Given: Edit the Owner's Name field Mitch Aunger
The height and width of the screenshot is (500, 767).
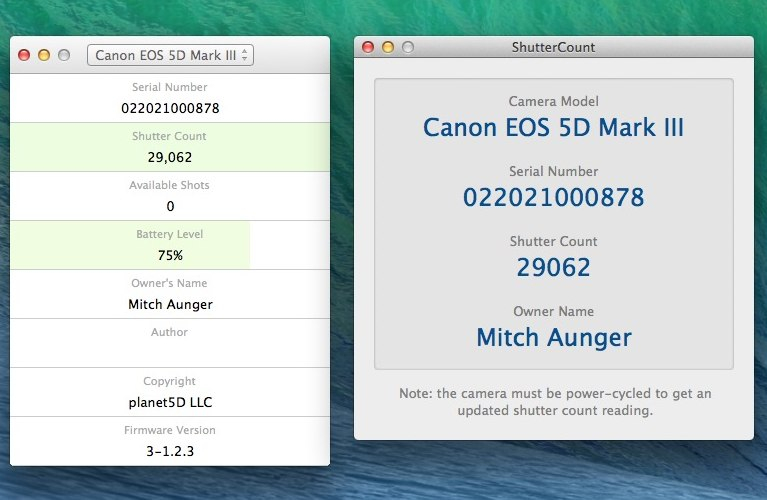Looking at the screenshot, I should [x=170, y=304].
